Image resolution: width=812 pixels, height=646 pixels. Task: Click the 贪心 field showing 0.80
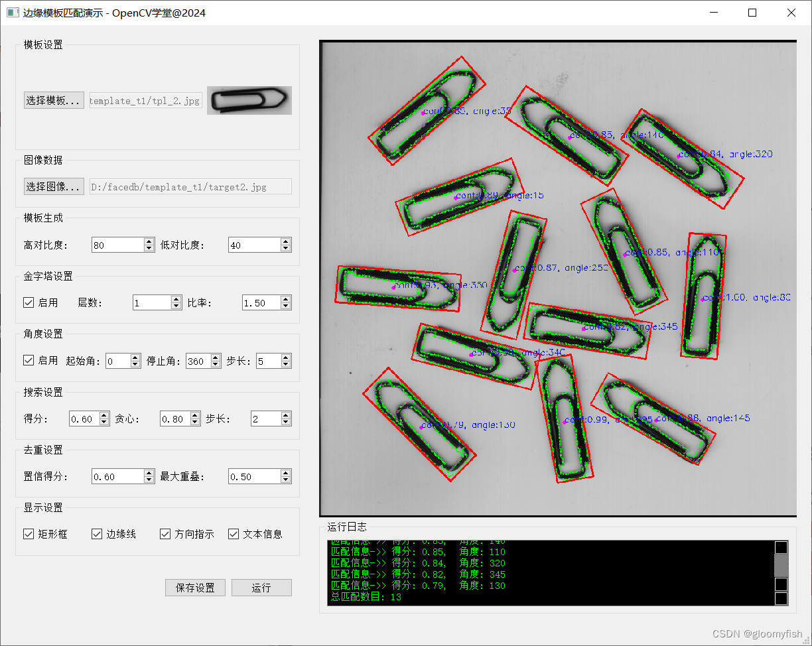click(174, 419)
